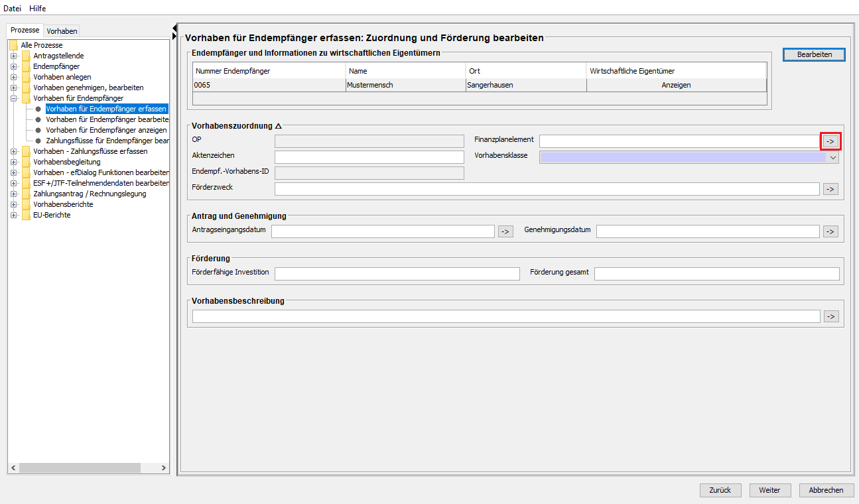Expand the Vorhabensberichte node
Image resolution: width=859 pixels, height=504 pixels.
(x=13, y=204)
